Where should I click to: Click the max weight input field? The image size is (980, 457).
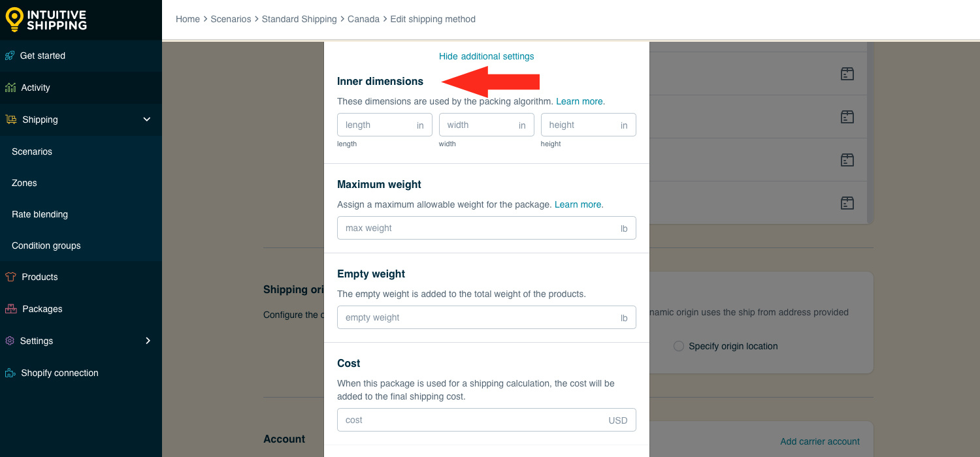tap(487, 228)
